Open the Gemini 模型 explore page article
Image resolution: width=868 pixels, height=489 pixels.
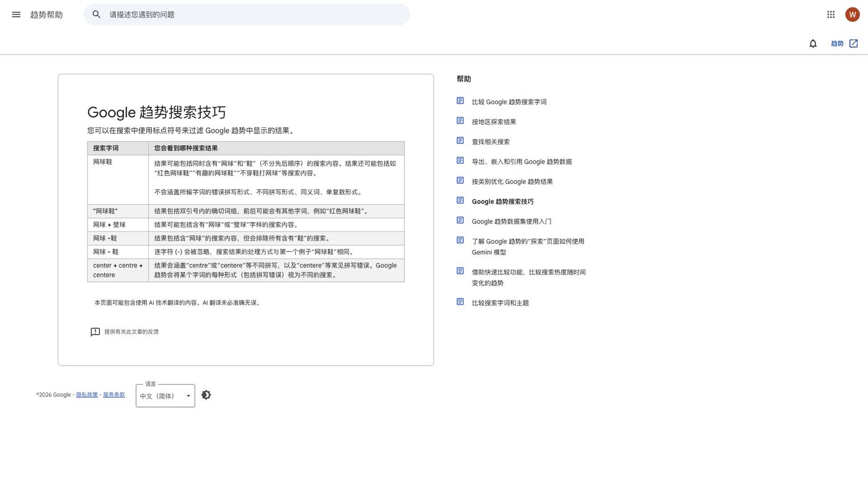pyautogui.click(x=528, y=246)
